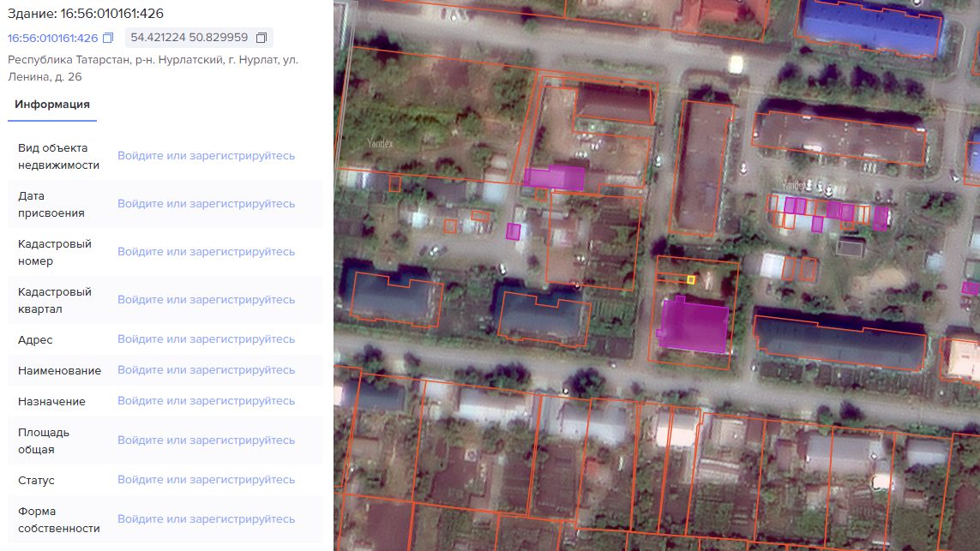Click the label Дата присвоения

pos(51,204)
